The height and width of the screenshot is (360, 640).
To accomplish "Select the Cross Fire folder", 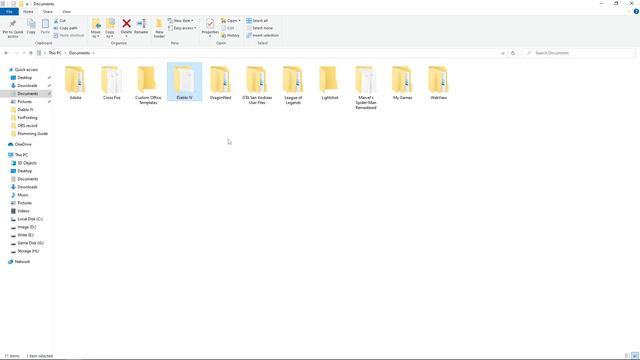I will [x=112, y=83].
